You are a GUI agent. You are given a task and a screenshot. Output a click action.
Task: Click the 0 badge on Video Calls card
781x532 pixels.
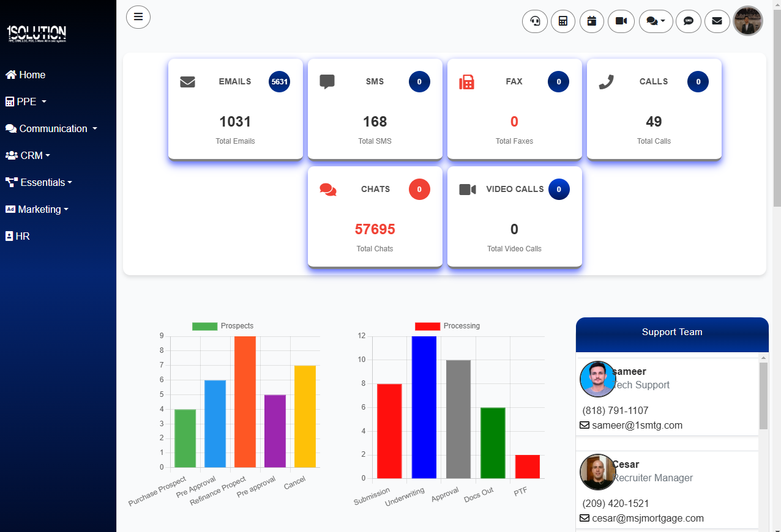pyautogui.click(x=559, y=189)
